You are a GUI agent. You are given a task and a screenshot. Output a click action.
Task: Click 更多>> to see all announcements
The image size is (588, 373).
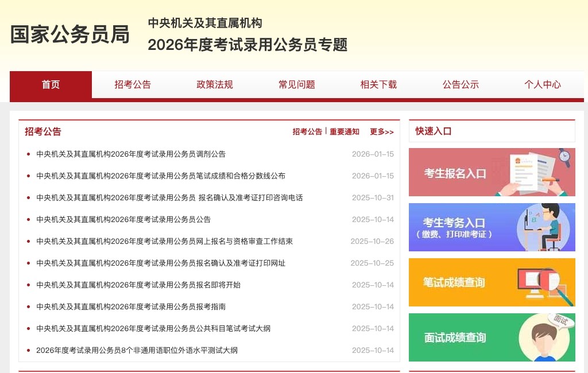(x=382, y=131)
